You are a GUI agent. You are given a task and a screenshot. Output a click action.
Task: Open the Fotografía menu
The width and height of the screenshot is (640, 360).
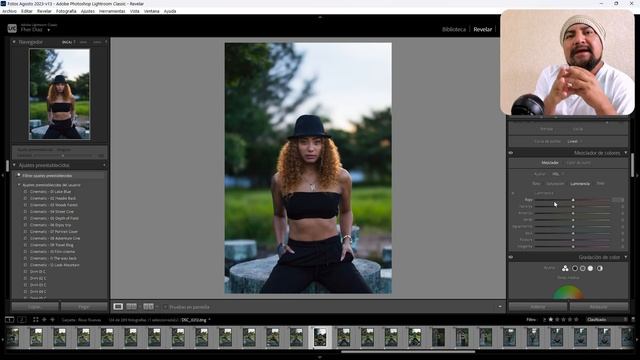66,11
